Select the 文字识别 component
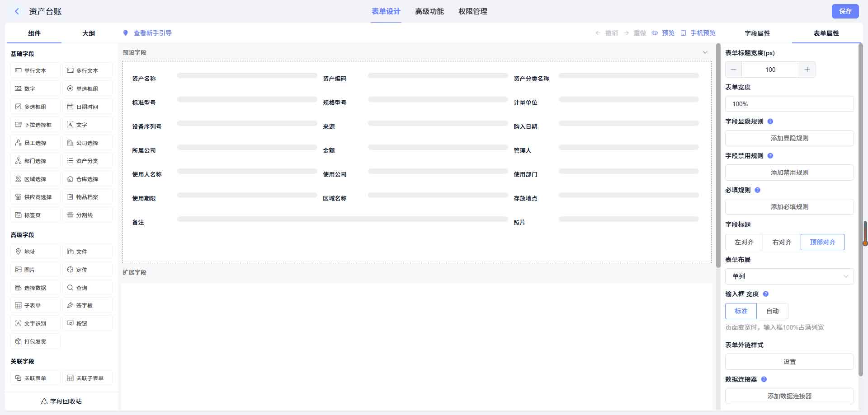The height and width of the screenshot is (415, 868). (x=35, y=323)
